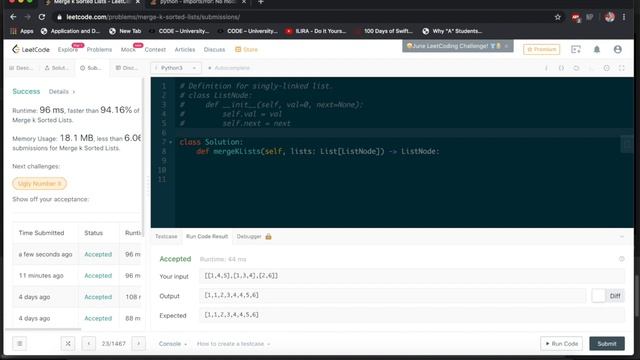Go back with browser back arrow
The height and width of the screenshot is (360, 640).
pos(13,17)
